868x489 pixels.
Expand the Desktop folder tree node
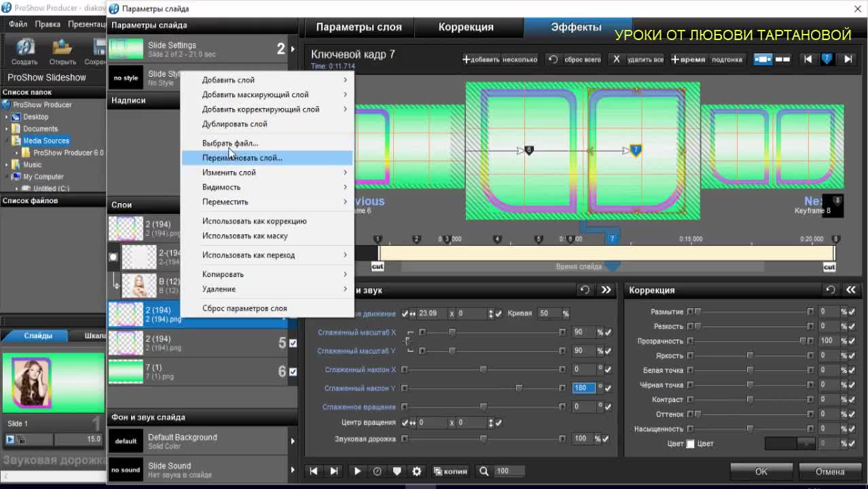click(x=7, y=117)
